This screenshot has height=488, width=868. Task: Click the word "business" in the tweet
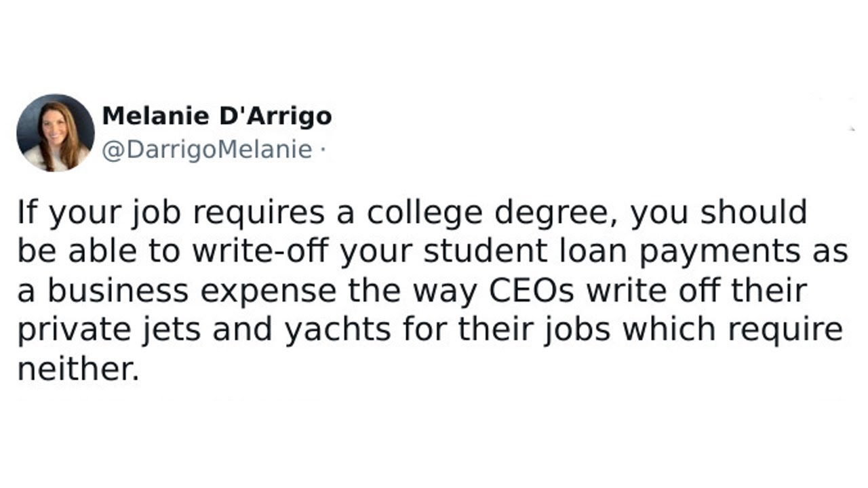click(x=117, y=291)
